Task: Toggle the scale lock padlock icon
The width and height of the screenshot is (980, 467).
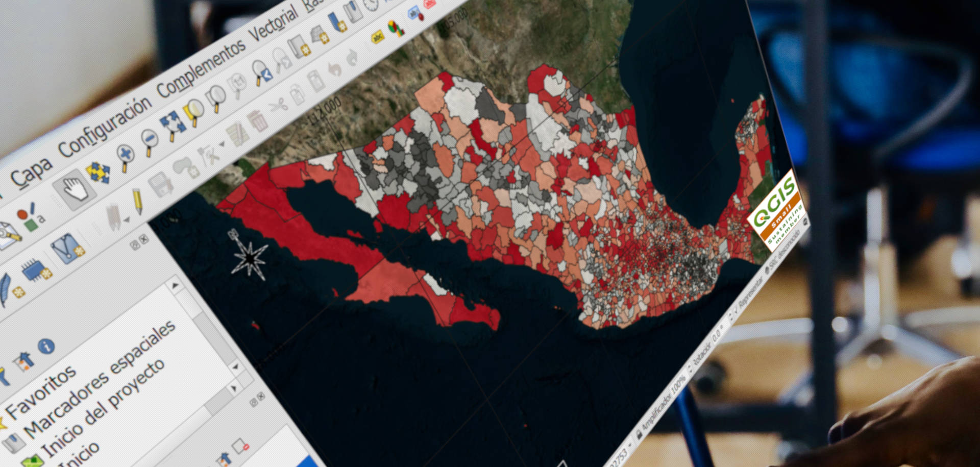Action: [640, 434]
